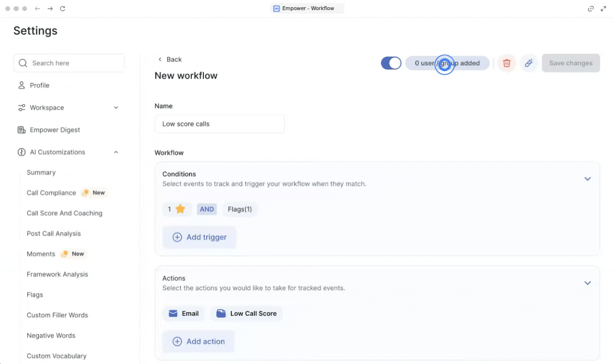The height and width of the screenshot is (364, 614).
Task: Open Call Score And Coaching settings
Action: tap(65, 213)
